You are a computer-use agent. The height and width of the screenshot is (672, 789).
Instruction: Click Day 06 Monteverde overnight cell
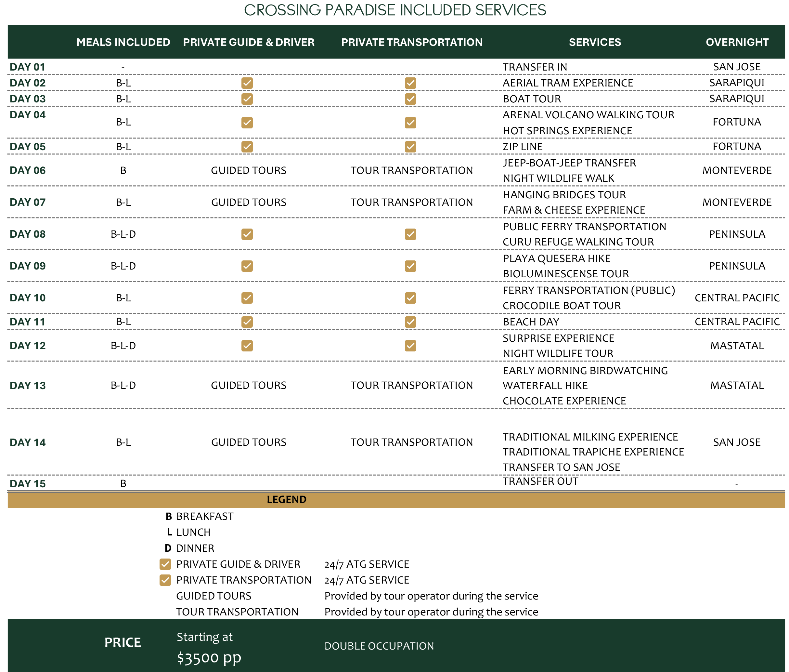coord(737,170)
